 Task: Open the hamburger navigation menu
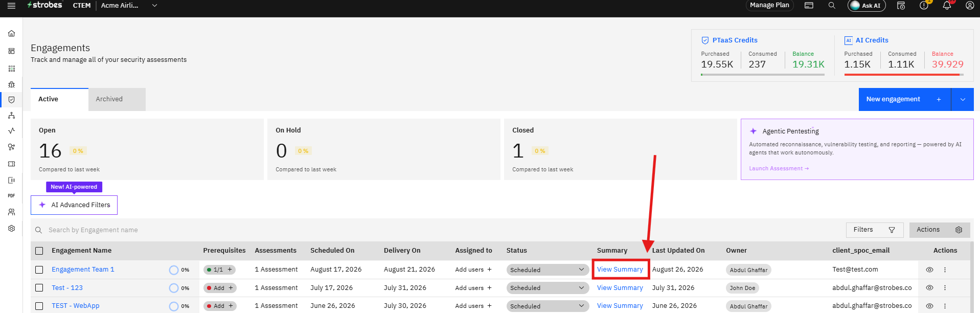coord(11,6)
